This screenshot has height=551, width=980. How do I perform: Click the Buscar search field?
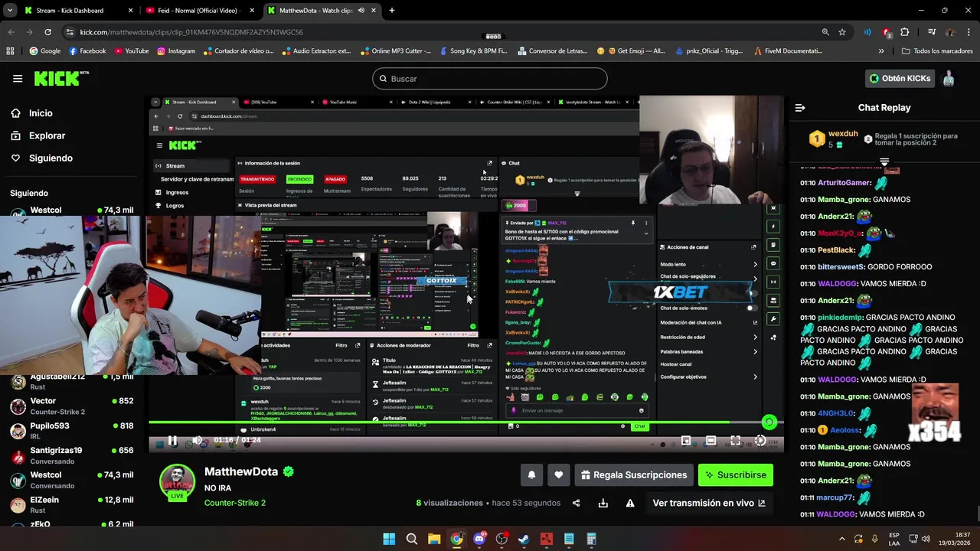(x=490, y=79)
